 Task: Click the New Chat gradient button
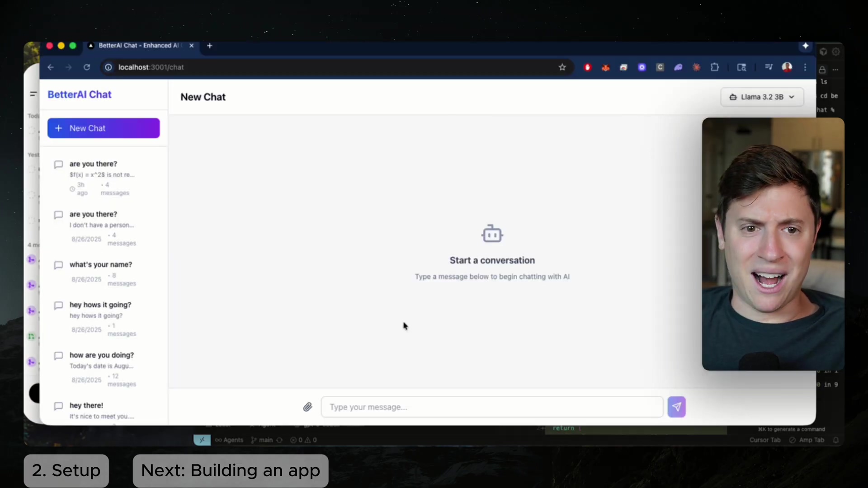104,128
